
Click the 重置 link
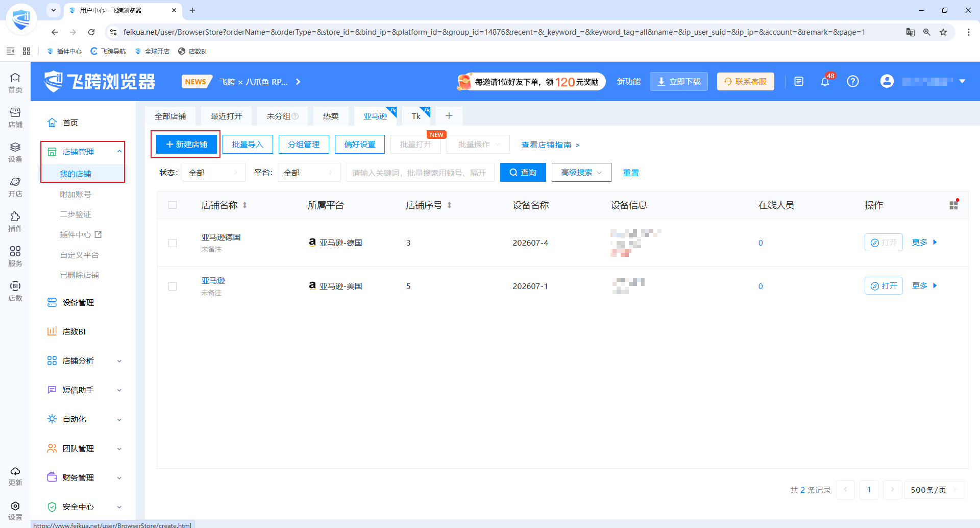click(x=631, y=173)
